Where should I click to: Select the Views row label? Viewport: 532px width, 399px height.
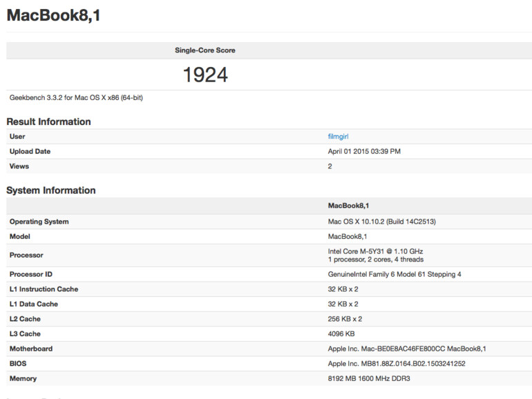(19, 166)
